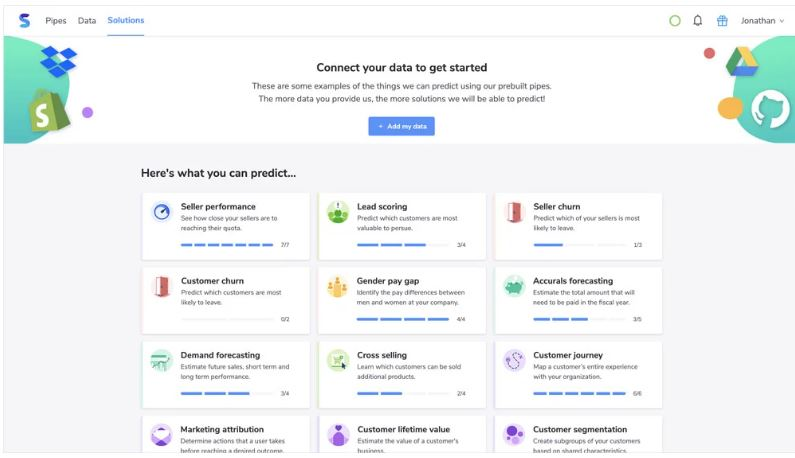Viewport: 795px width, 458px height.
Task: Click the Add my data button
Action: [402, 126]
